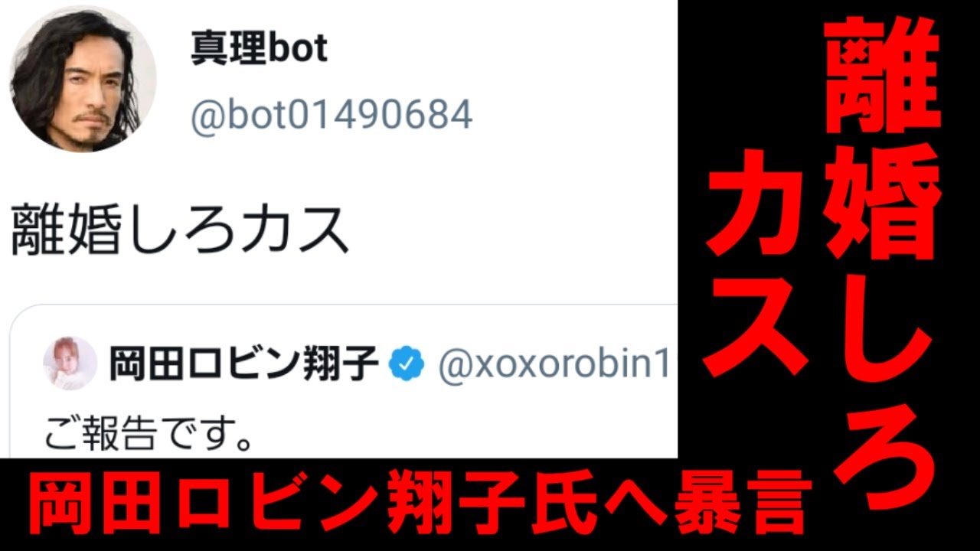The width and height of the screenshot is (980, 551).
Task: Open the 真理bot profile avatar
Action: [83, 82]
